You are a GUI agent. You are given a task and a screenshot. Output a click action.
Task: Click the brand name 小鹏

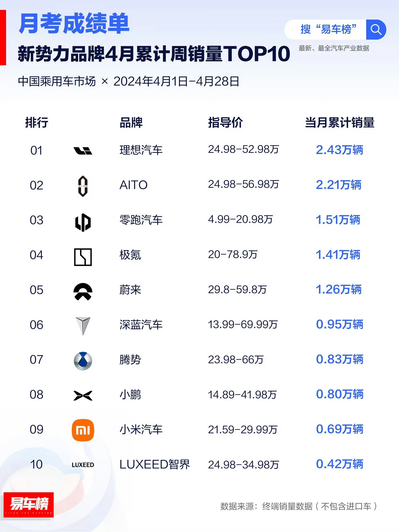coord(130,394)
